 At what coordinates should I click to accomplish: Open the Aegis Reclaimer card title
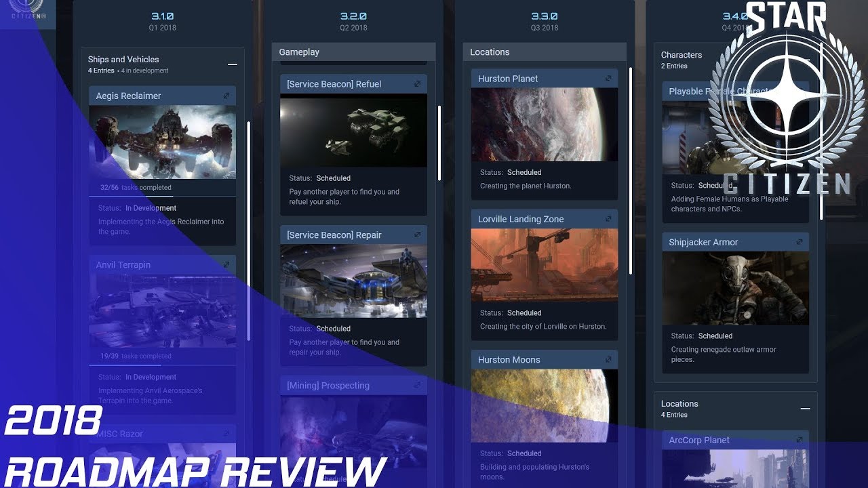tap(128, 96)
